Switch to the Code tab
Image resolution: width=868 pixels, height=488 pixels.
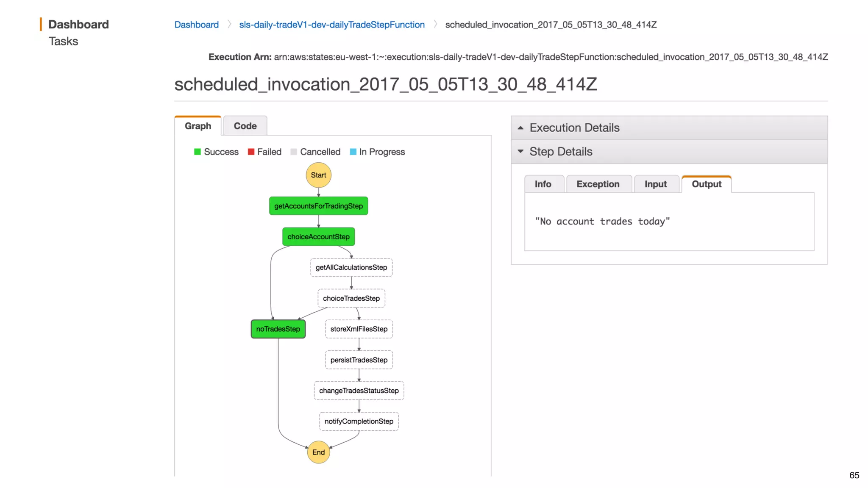coord(245,126)
